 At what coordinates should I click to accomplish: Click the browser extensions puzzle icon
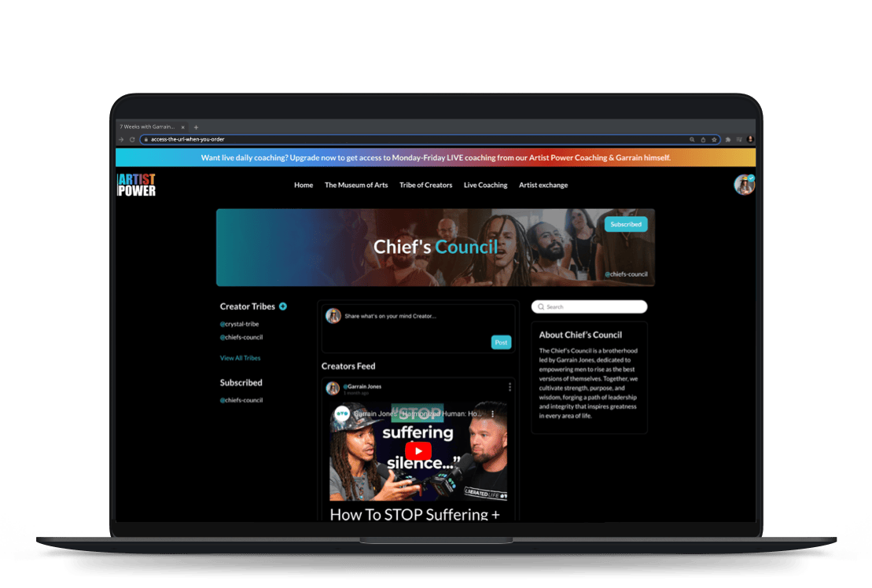click(728, 139)
